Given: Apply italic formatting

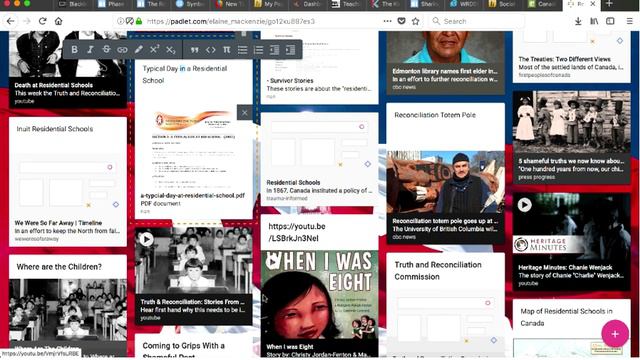Looking at the screenshot, I should click(x=90, y=50).
